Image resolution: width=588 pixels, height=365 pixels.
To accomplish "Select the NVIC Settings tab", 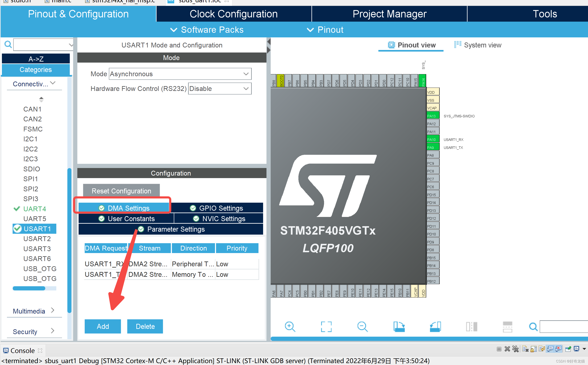I will [x=219, y=218].
